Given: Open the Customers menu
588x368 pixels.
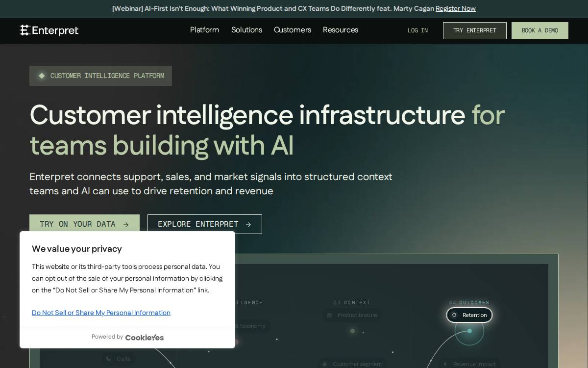Looking at the screenshot, I should click(x=293, y=30).
